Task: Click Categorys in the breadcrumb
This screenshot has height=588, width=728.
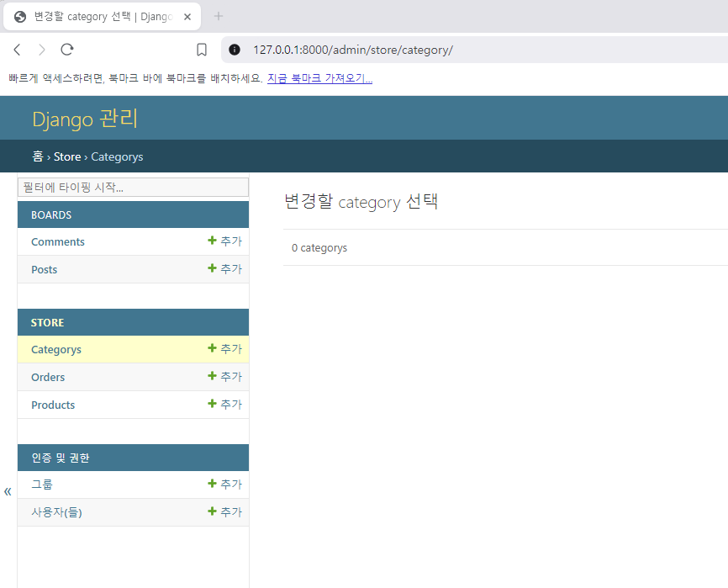Action: click(117, 157)
